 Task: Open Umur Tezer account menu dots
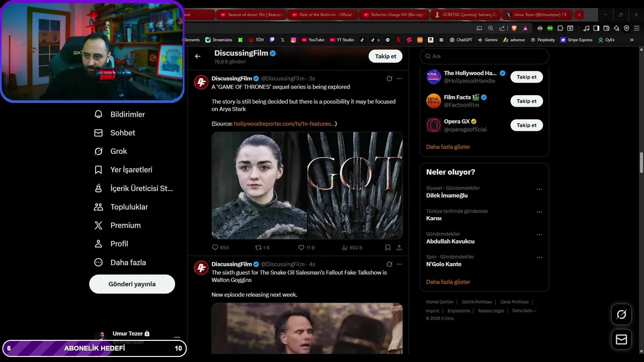[177, 337]
